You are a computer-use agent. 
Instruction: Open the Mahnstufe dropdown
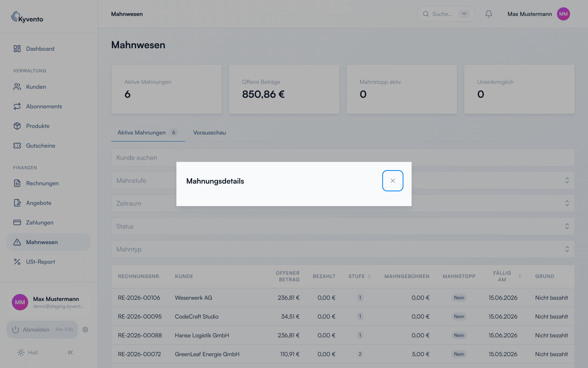point(343,180)
